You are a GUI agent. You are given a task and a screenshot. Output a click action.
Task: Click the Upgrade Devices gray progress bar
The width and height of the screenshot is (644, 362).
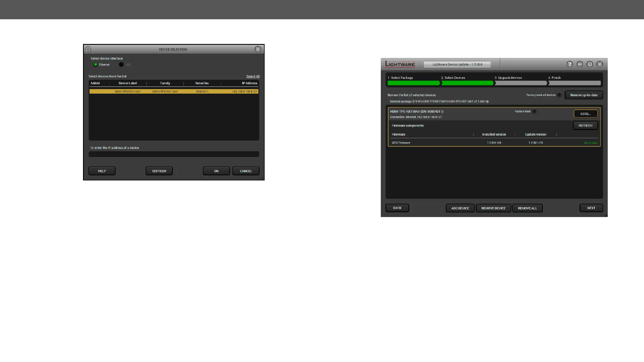pyautogui.click(x=521, y=83)
